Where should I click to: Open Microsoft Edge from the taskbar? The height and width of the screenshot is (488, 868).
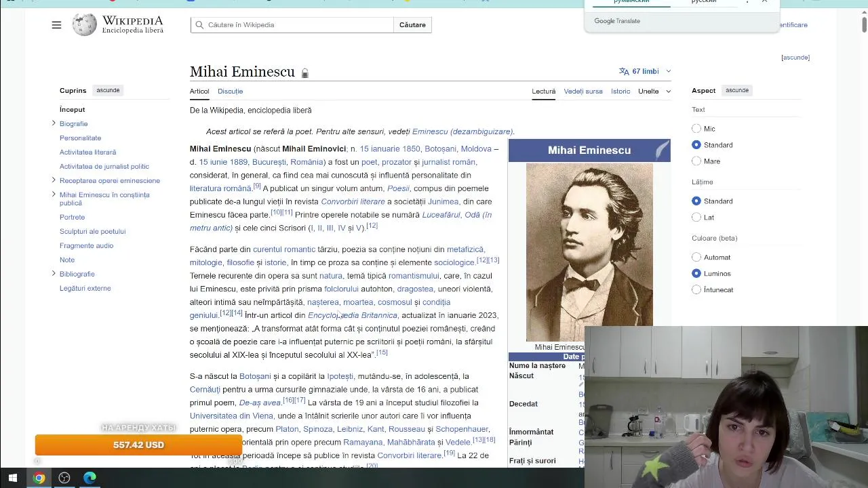tap(90, 478)
